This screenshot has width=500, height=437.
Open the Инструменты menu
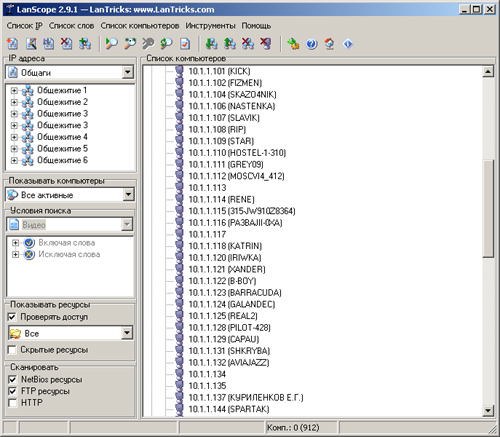pos(210,26)
